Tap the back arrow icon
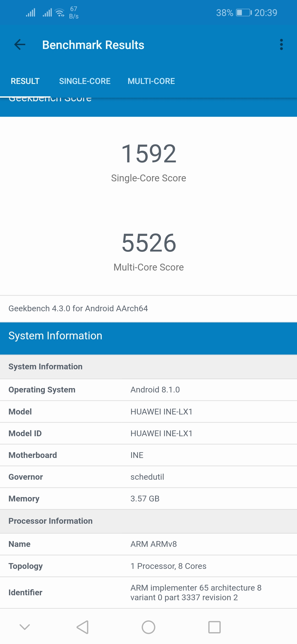This screenshot has height=644, width=297. tap(20, 45)
